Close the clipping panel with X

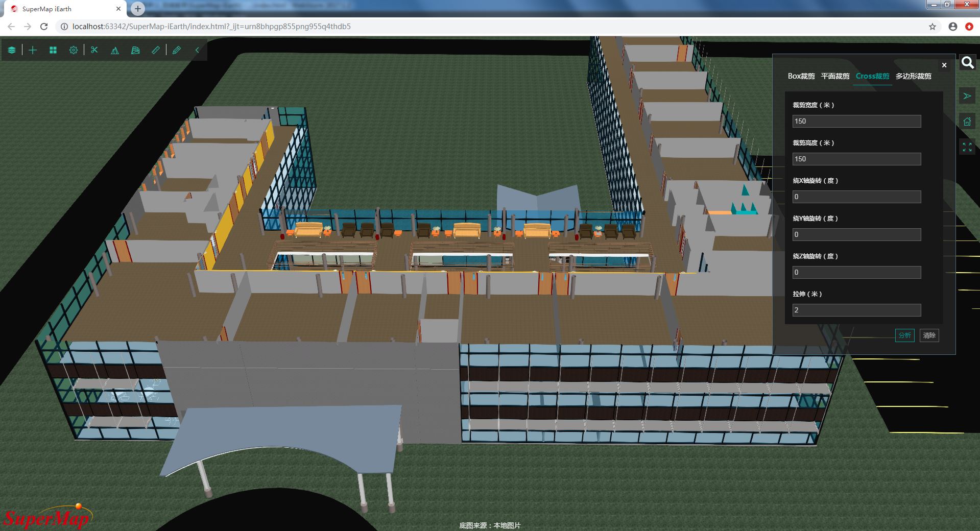click(944, 65)
